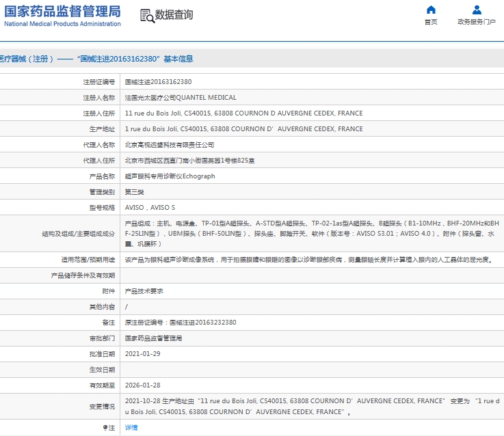Click the 结构及组成/主要组成成分 row label
Screen dimensions: 504x436
point(79,234)
